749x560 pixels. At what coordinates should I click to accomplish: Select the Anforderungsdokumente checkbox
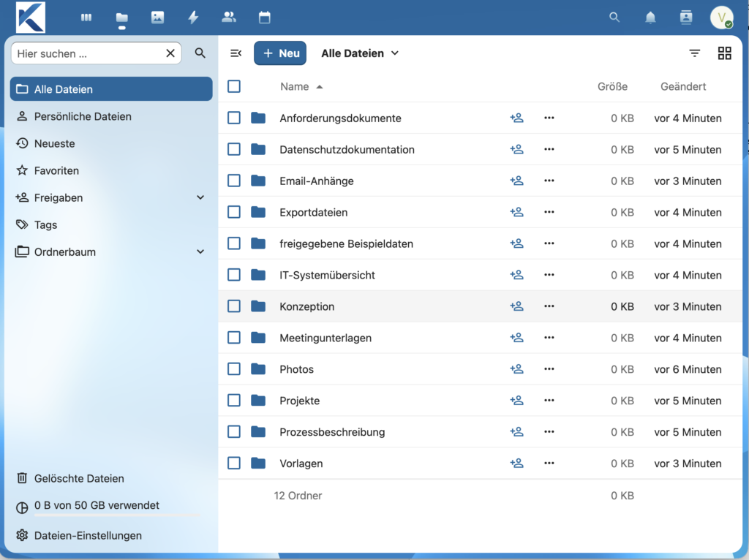pos(234,118)
